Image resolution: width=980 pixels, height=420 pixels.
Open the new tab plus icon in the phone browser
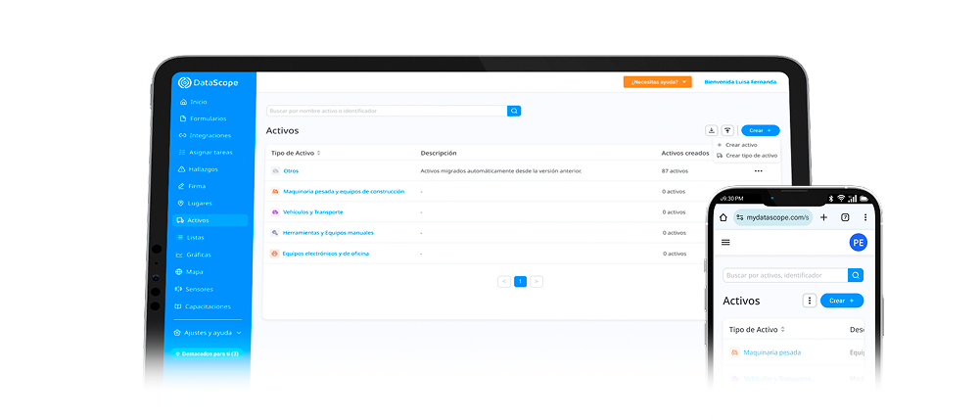(x=823, y=216)
